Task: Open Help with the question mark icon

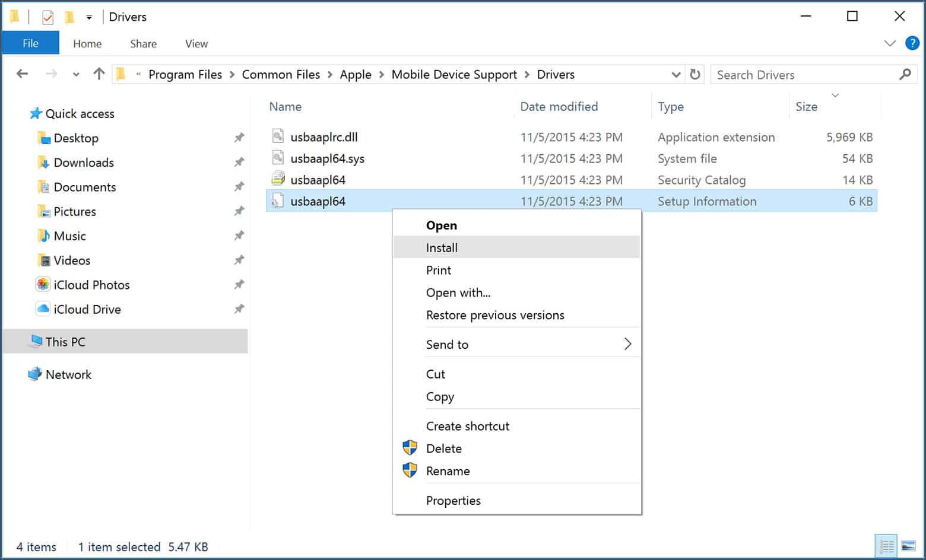Action: coord(912,43)
